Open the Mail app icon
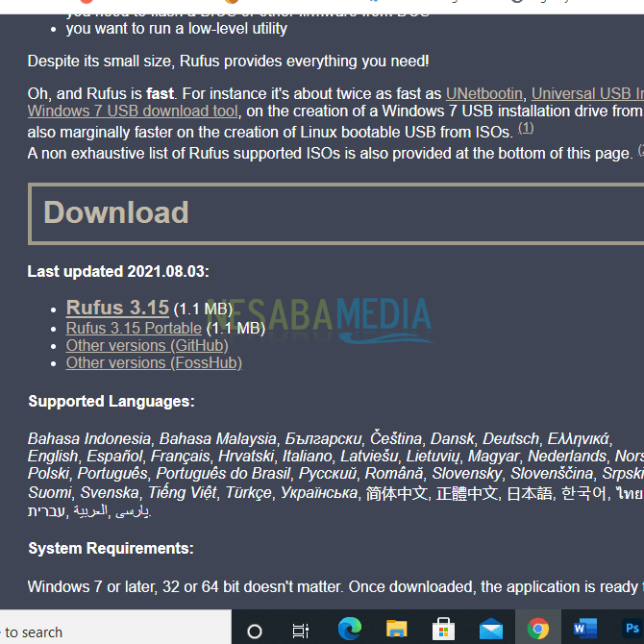The image size is (644, 644). 490,630
